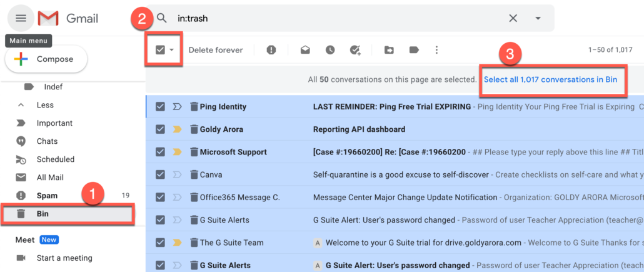Click the Spam exclamation icon in sidebar

21,196
